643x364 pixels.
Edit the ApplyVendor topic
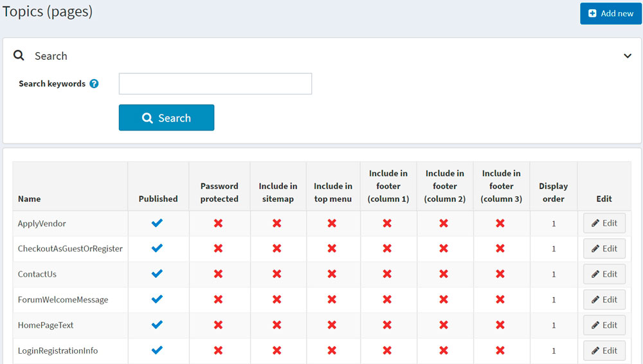point(604,223)
